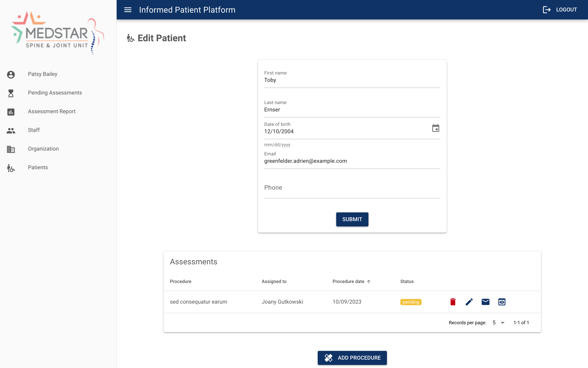Viewport: 588px width, 368px height.
Task: Click the bandage icon on Add Procedure
Action: tap(328, 358)
